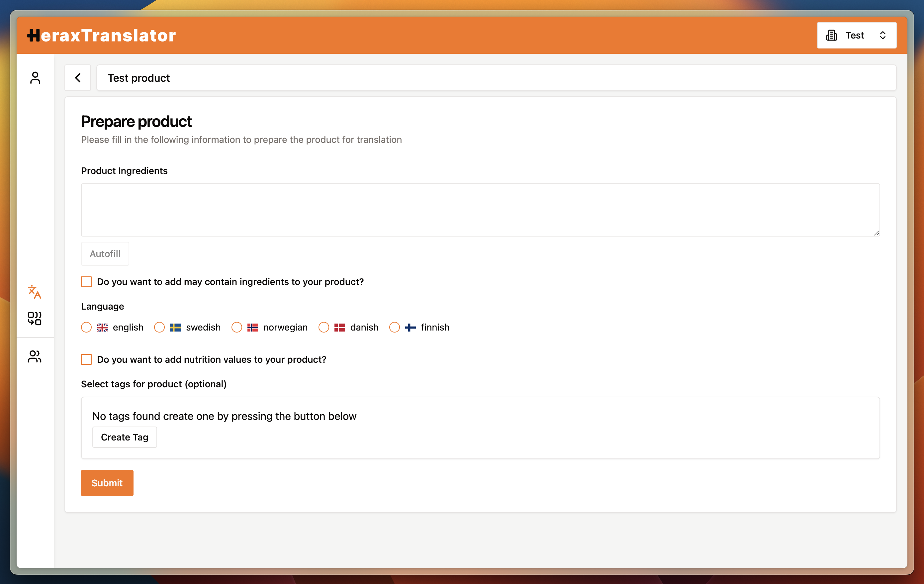Select the english language radio button
The image size is (924, 584).
[x=86, y=328]
